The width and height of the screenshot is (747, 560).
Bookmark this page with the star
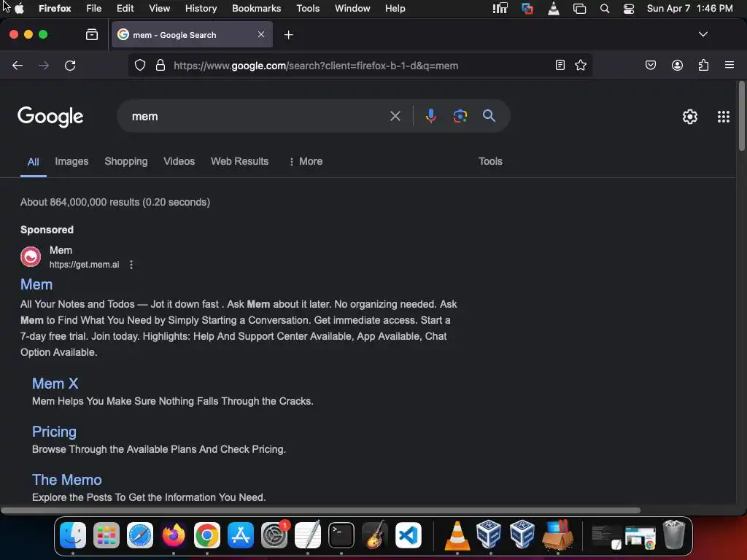click(580, 65)
